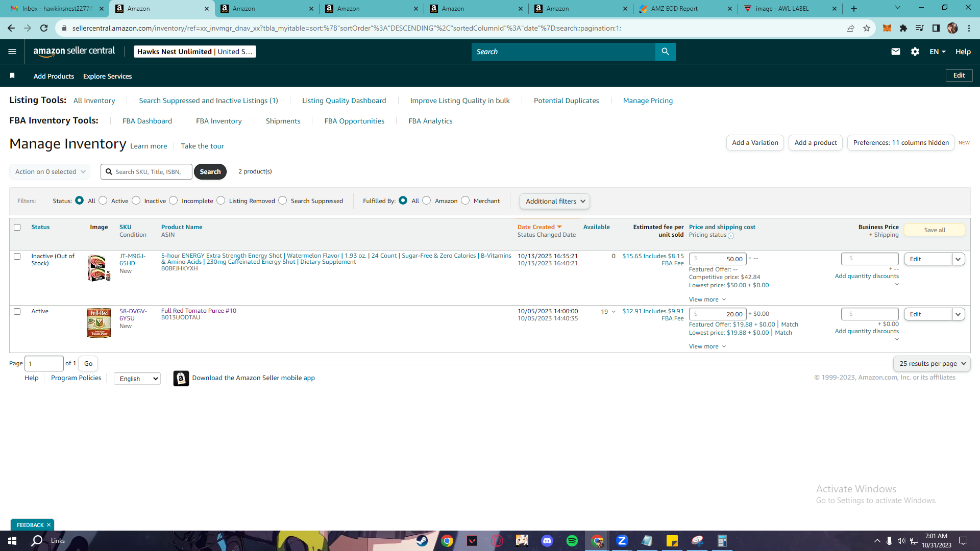Viewport: 980px width, 551px height.
Task: Close the FEEDBACK widget with X
Action: click(49, 525)
